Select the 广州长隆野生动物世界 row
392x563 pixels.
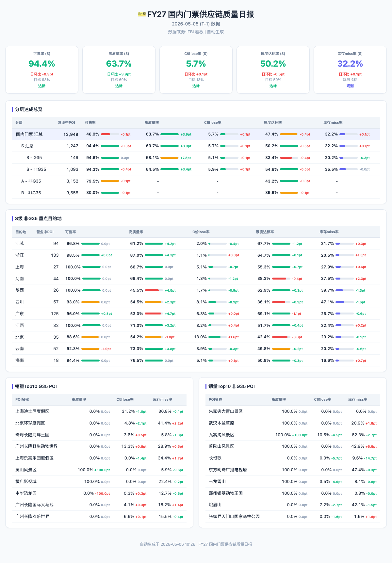[x=99, y=446]
